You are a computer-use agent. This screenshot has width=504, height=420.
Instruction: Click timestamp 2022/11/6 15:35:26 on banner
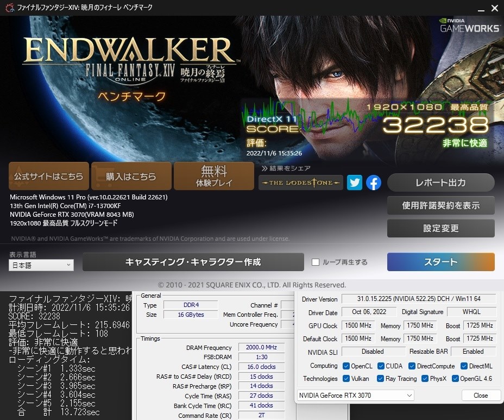click(274, 153)
